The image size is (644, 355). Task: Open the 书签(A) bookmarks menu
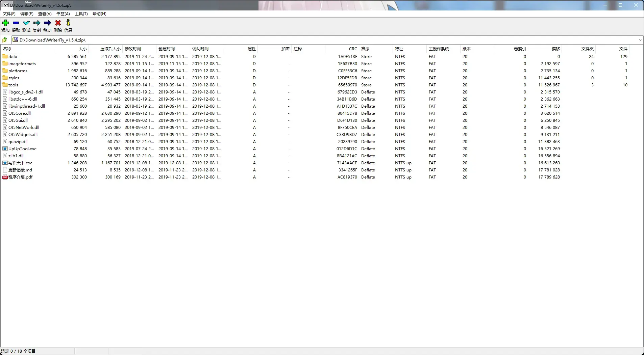coord(63,14)
